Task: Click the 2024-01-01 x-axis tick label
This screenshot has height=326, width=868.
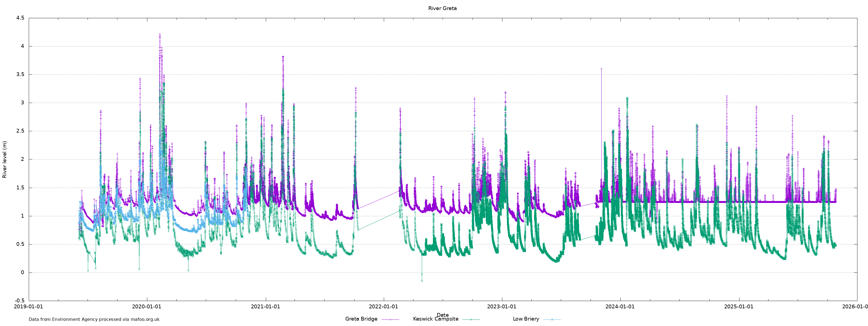Action: 620,307
